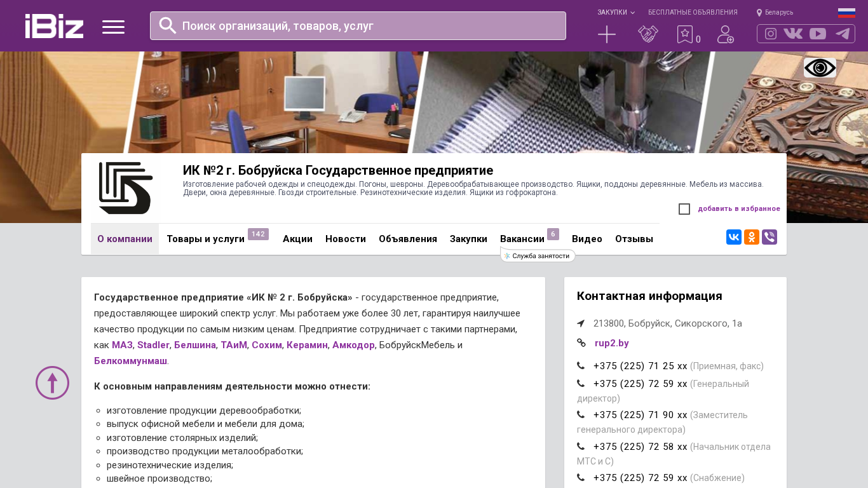Open the Видео tab

[x=587, y=239]
